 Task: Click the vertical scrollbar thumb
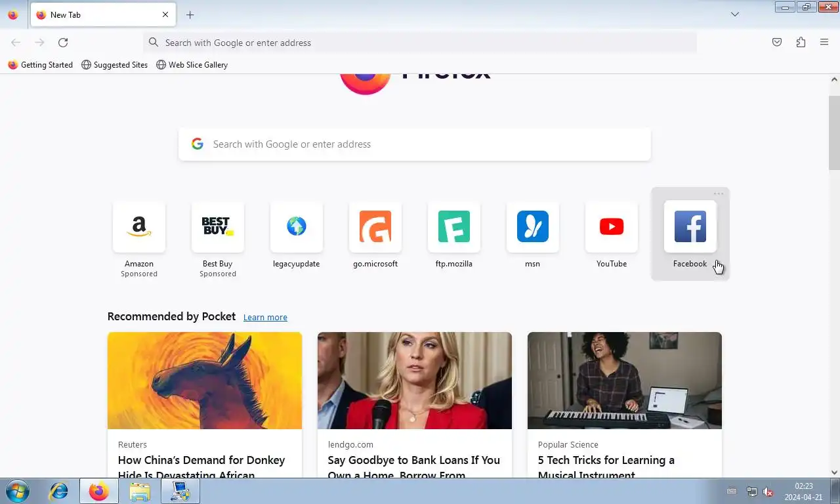click(834, 133)
